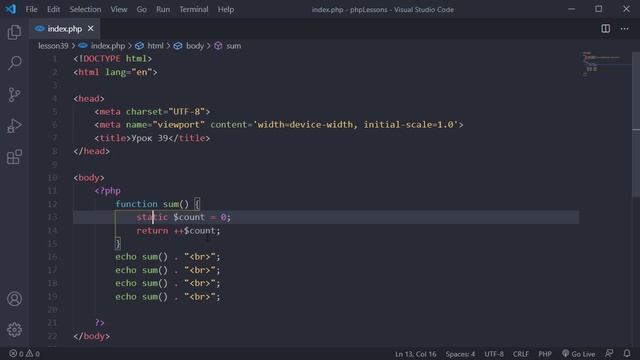Open the Manage gear icon
Viewport: 640px width, 360px height.
coord(14,330)
